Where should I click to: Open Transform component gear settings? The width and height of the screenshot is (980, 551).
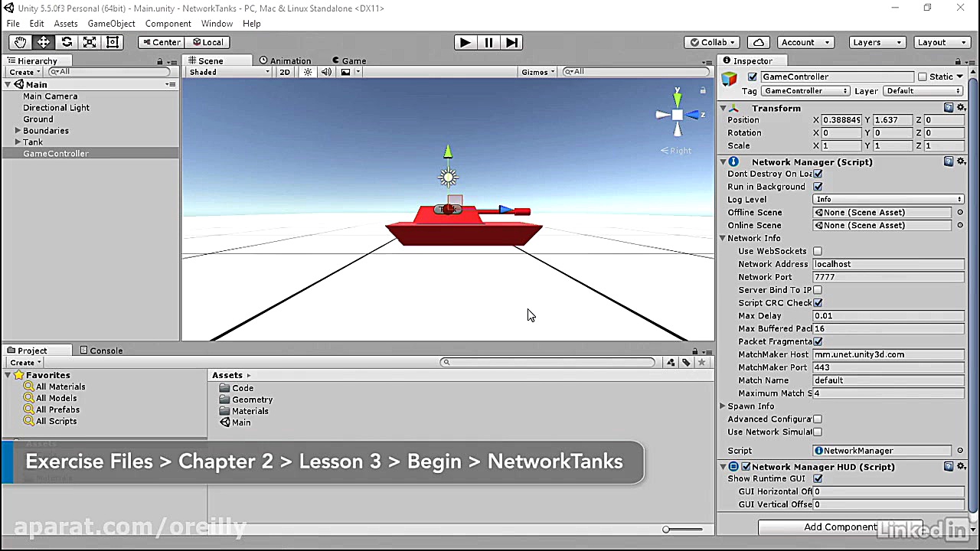pos(961,108)
